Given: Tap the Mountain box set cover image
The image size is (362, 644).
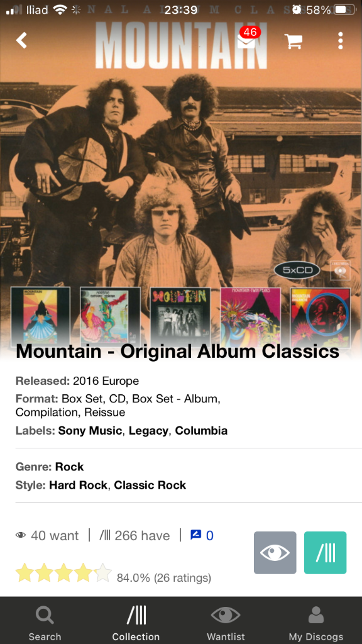Looking at the screenshot, I should point(181,177).
